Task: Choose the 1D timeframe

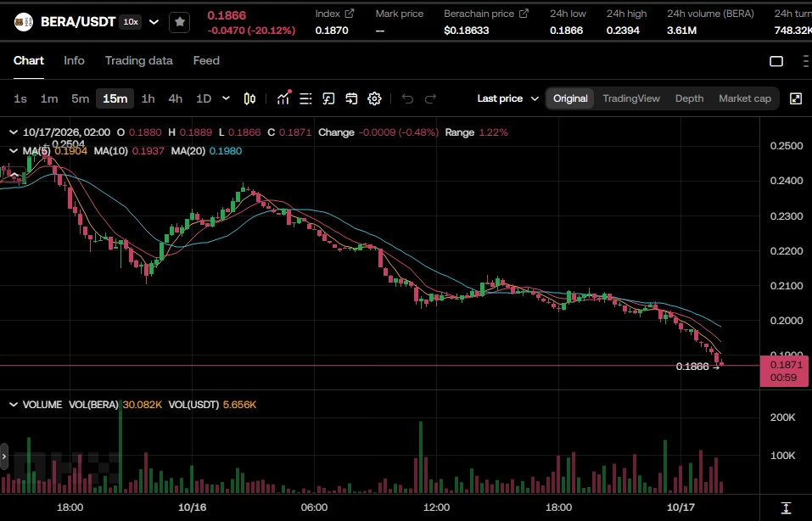Action: (x=204, y=98)
